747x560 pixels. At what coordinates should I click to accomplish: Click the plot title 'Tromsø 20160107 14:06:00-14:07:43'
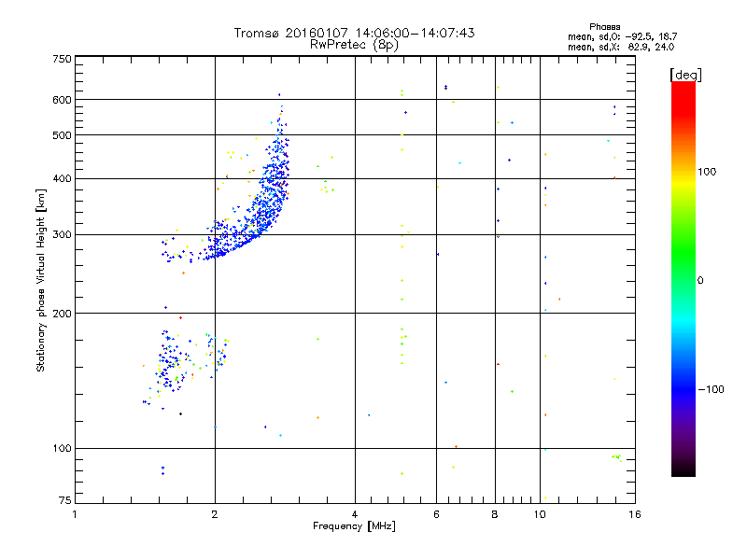(354, 33)
